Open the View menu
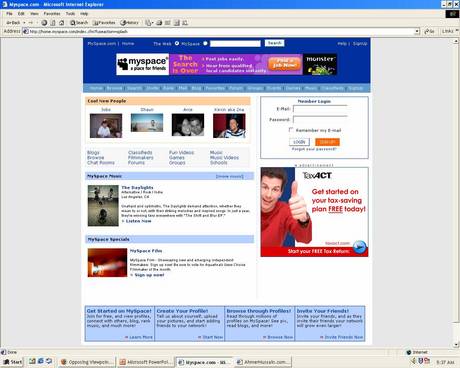The height and width of the screenshot is (368, 460). pyautogui.click(x=34, y=14)
